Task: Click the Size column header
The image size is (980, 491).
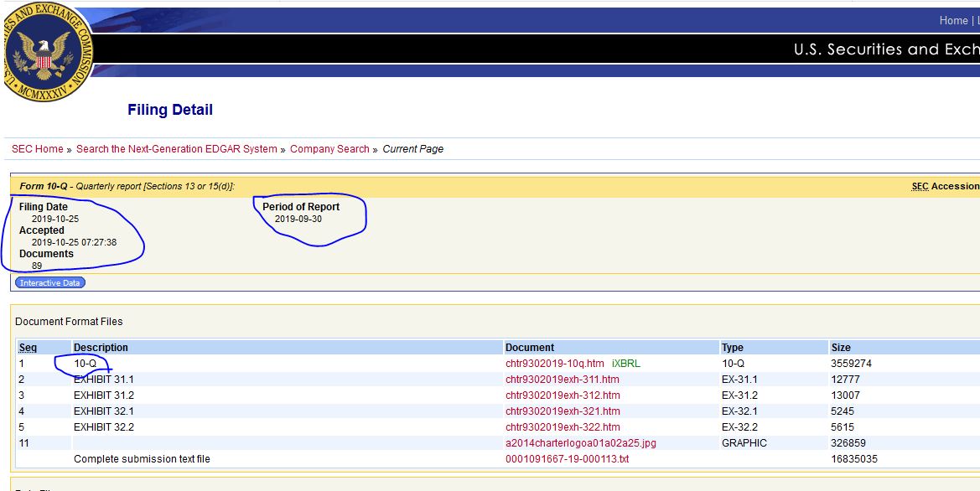Action: pos(840,348)
